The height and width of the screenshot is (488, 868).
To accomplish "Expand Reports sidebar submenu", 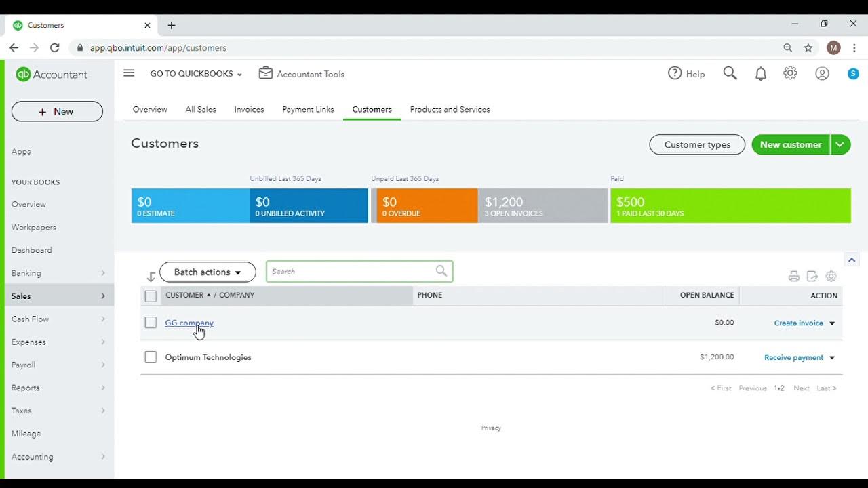I will click(103, 388).
